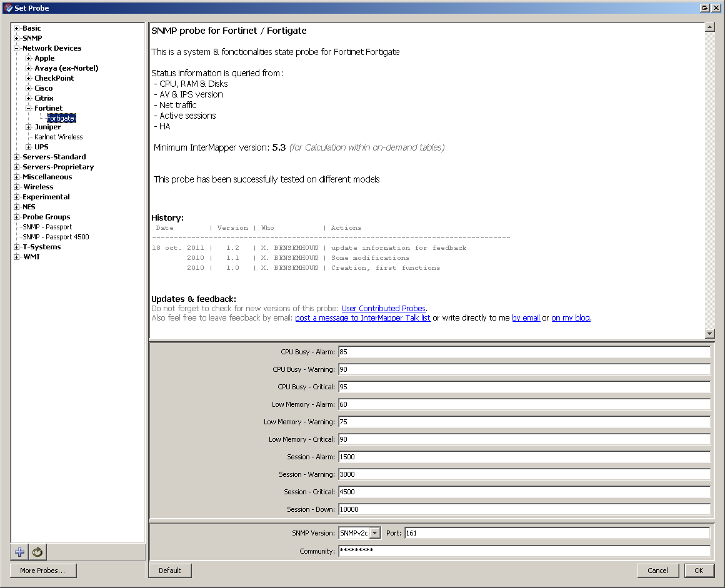Click the Low Memory - Critical field
725x588 pixels.
(x=524, y=440)
